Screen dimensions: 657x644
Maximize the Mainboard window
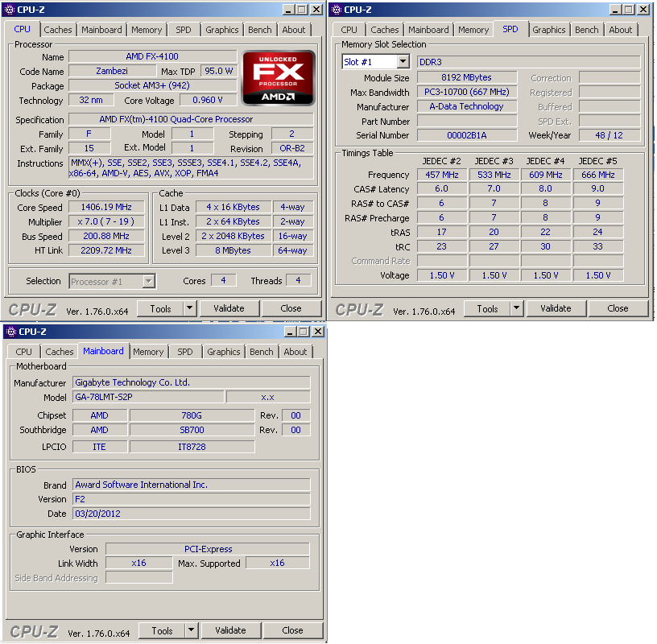[x=304, y=332]
